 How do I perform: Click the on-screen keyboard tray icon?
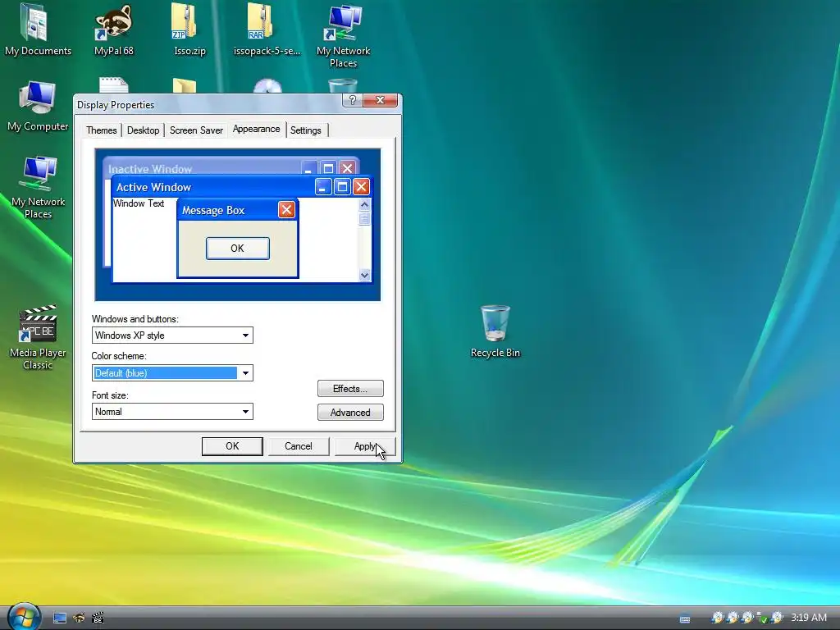[685, 619]
